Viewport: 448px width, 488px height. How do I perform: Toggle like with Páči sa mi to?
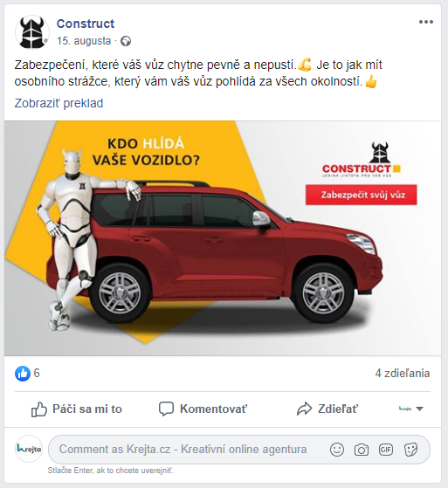coord(76,409)
